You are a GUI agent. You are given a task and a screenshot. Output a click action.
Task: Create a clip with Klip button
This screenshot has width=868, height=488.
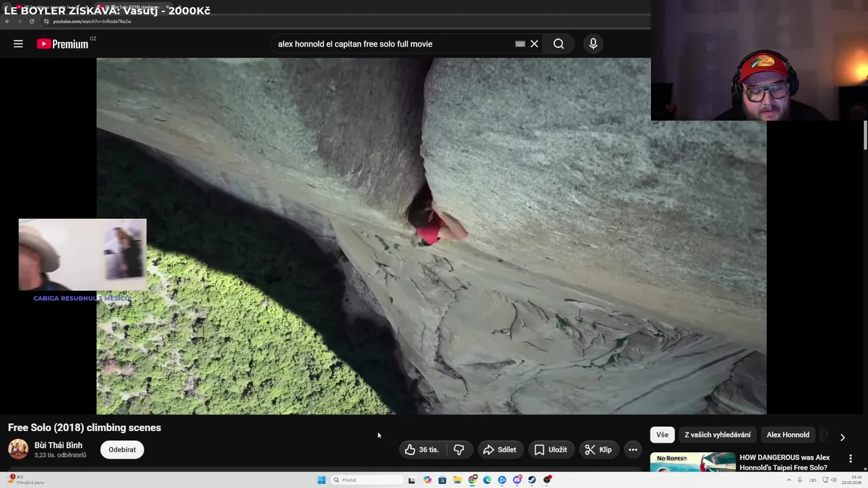pyautogui.click(x=598, y=449)
